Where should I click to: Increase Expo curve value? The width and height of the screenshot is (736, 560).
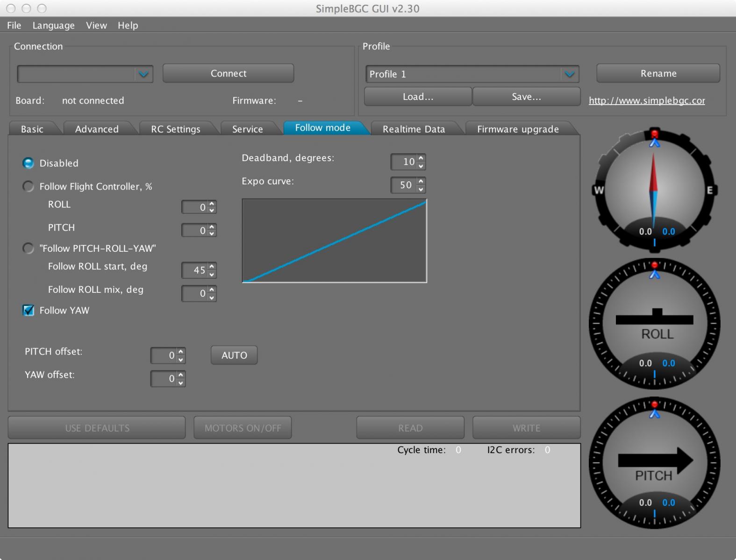tap(421, 181)
